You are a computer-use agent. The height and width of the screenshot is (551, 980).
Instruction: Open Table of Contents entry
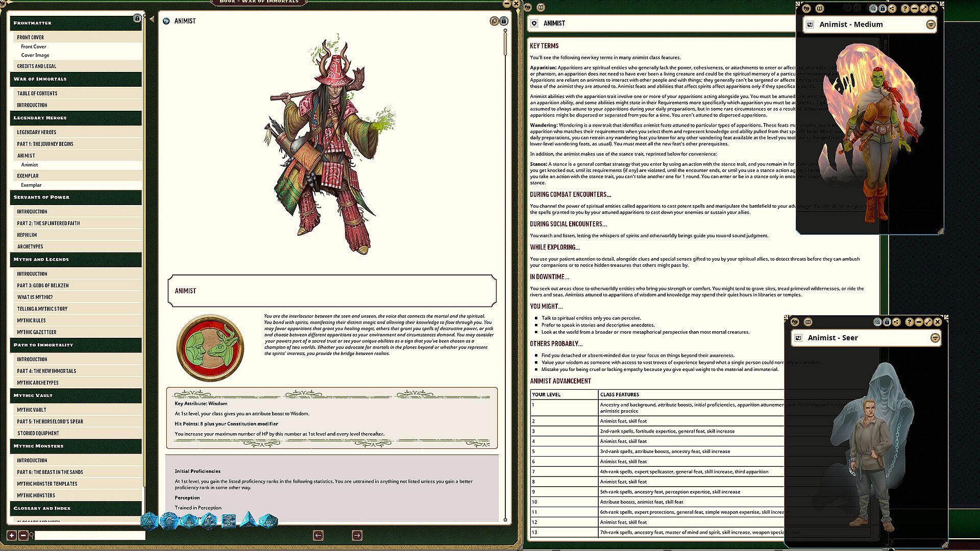(37, 93)
